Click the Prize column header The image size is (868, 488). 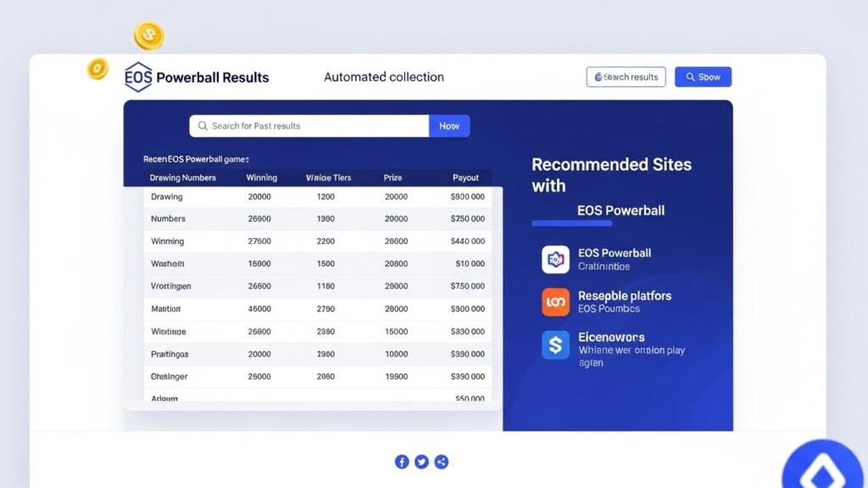[x=392, y=178]
